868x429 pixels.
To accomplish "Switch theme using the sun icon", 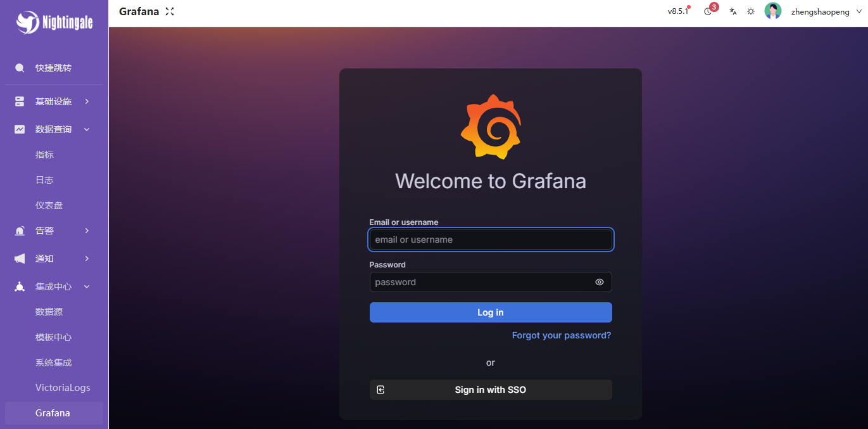I will 751,11.
